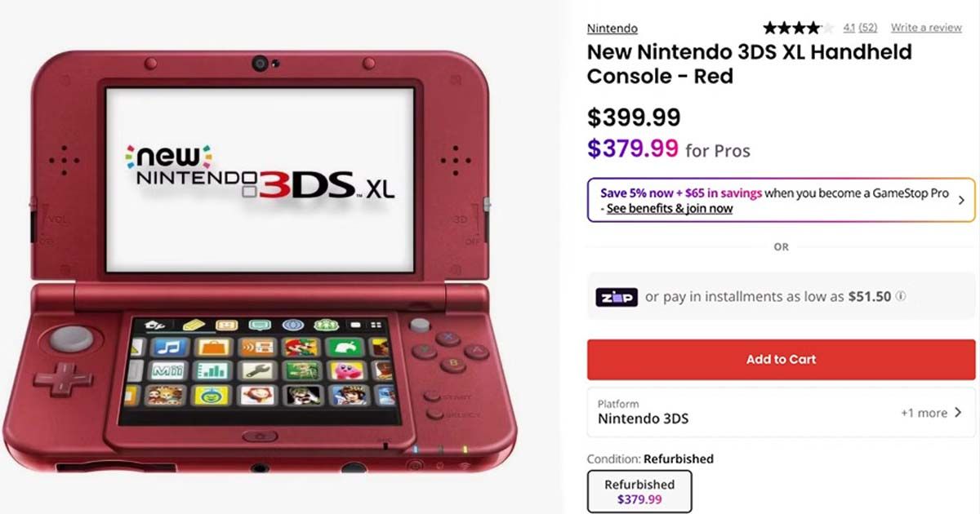Click the music note icon on console screen
The image size is (980, 514).
click(x=171, y=347)
